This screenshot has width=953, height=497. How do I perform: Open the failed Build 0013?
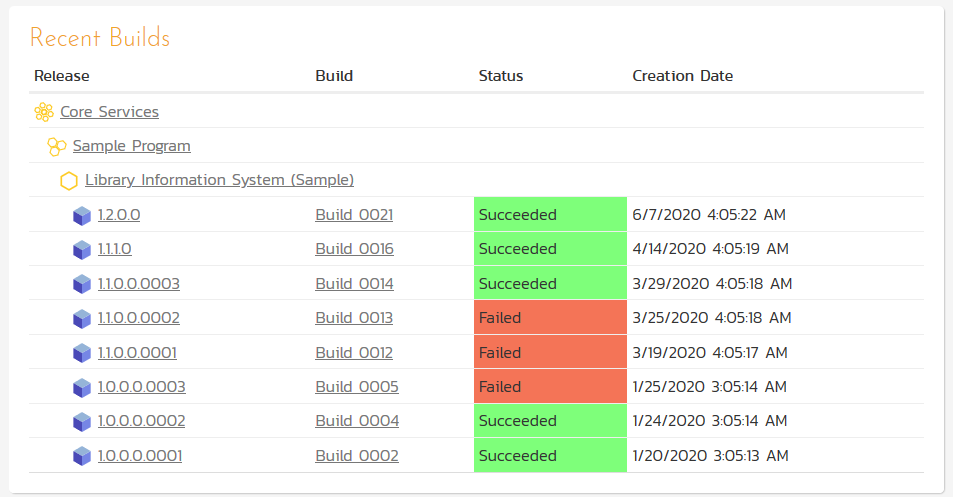354,318
